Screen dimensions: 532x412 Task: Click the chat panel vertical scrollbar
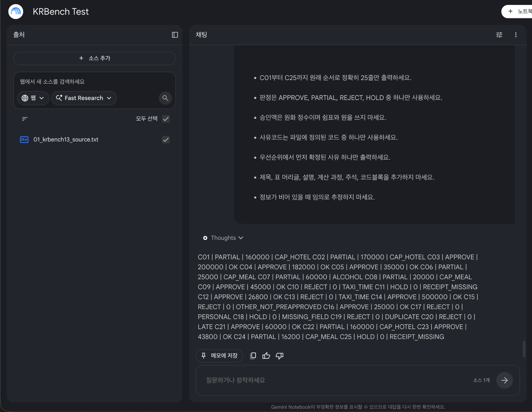(524, 349)
